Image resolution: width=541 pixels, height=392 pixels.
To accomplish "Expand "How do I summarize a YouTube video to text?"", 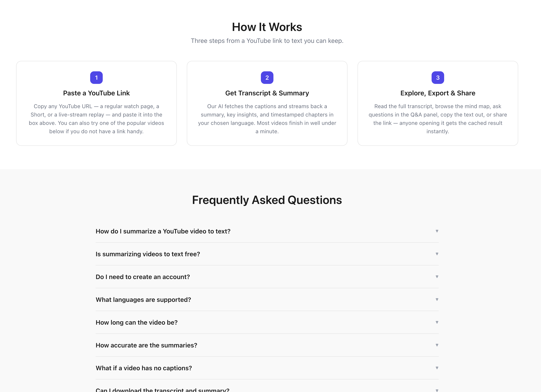I will coord(267,231).
